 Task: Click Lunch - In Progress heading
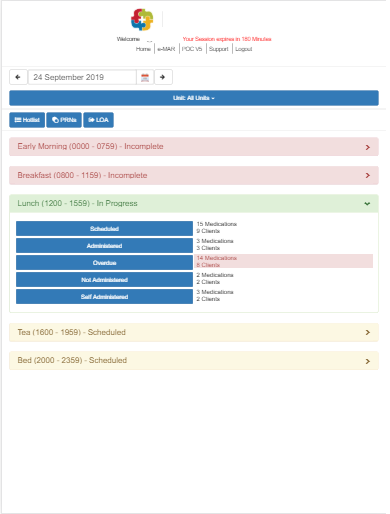[x=77, y=203]
